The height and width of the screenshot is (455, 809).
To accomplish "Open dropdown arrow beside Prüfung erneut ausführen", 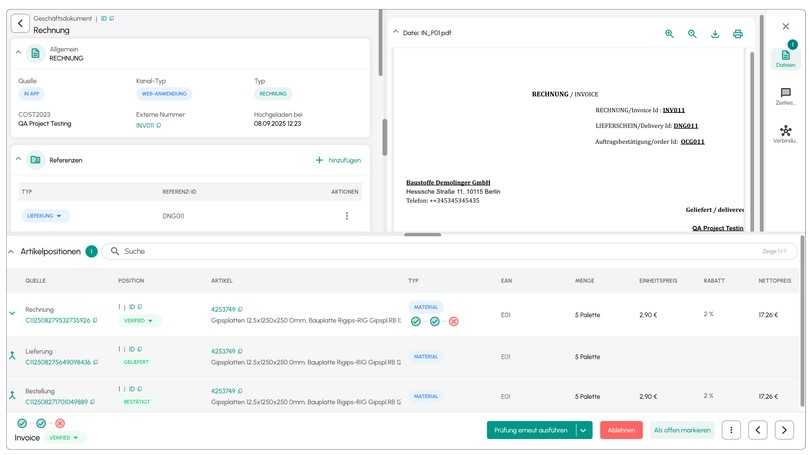I will click(584, 429).
